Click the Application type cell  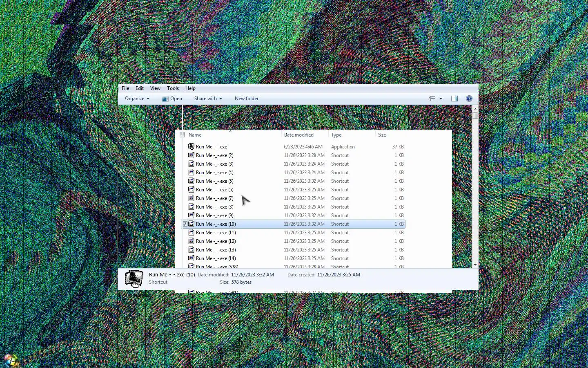[343, 147]
